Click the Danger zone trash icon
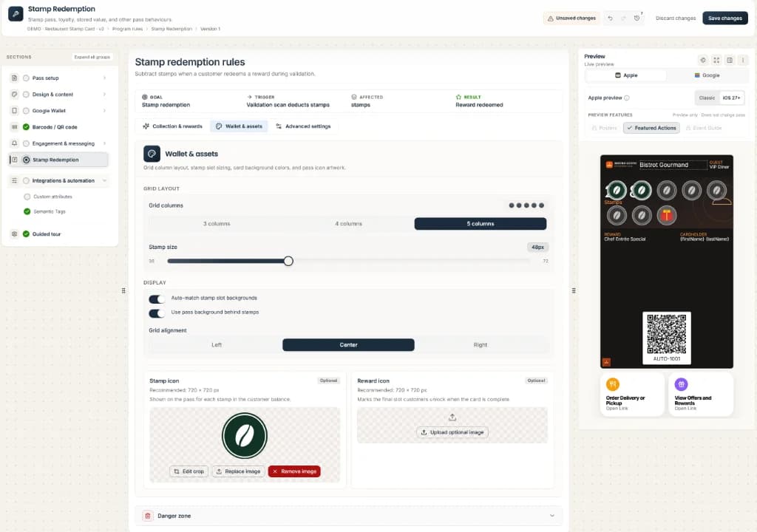The width and height of the screenshot is (757, 532). [x=148, y=516]
